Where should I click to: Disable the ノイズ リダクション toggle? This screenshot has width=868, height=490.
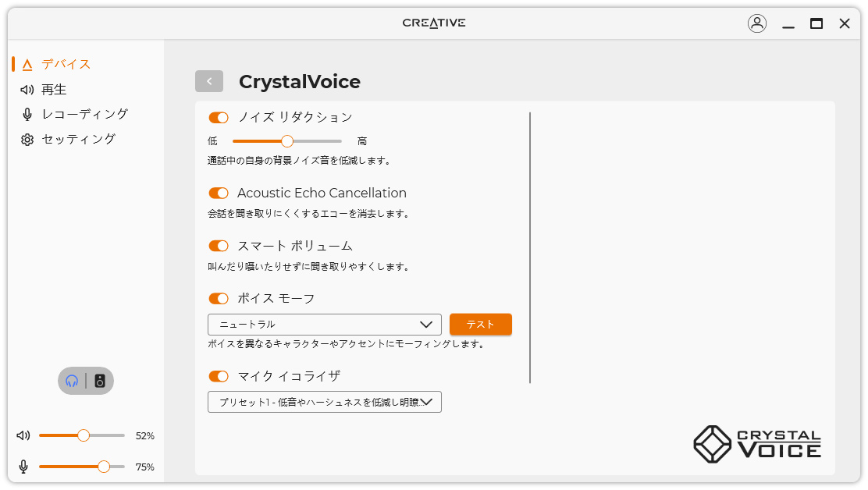(x=219, y=118)
